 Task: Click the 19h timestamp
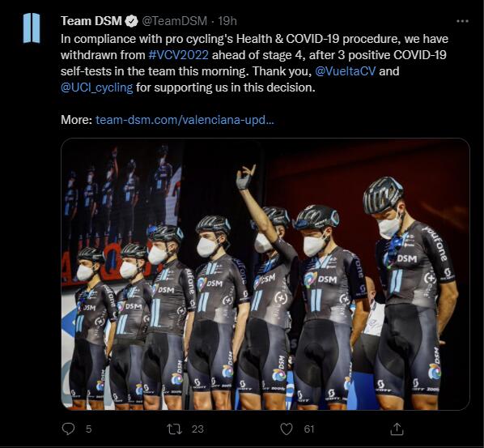[227, 21]
